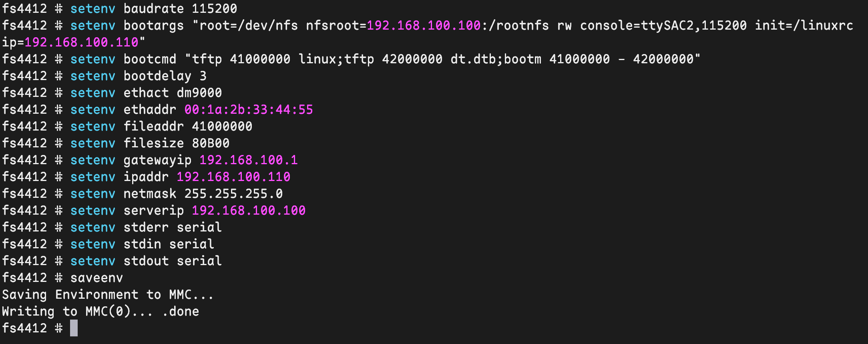Click the setenv keyword on the baudrate line
The image size is (868, 344).
[x=92, y=8]
